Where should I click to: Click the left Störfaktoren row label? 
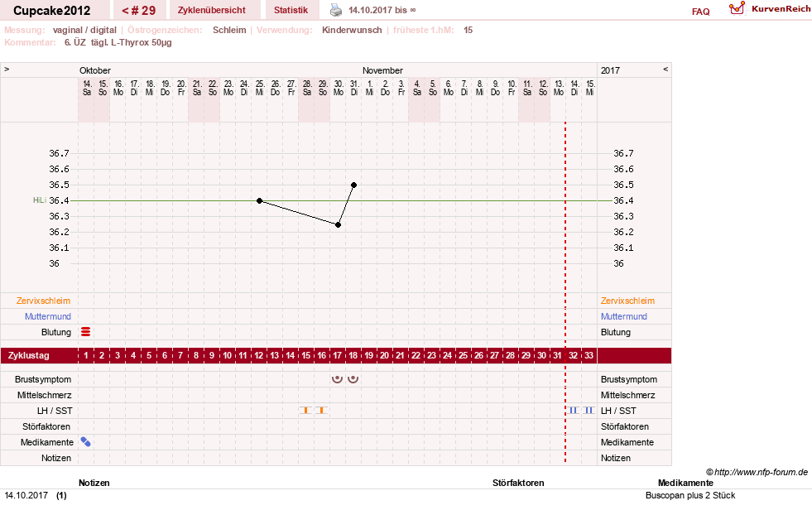click(46, 426)
